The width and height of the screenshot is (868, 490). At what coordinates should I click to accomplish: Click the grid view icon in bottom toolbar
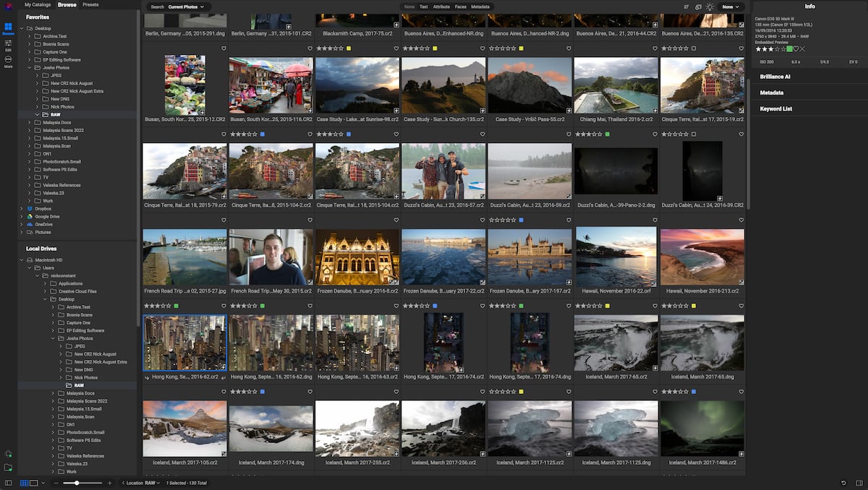click(x=25, y=483)
